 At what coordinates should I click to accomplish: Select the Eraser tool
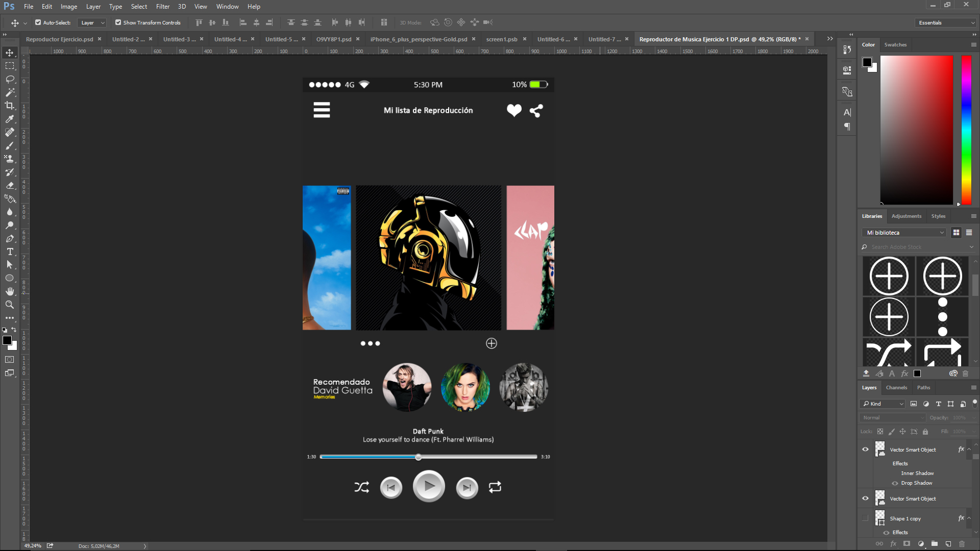(x=10, y=185)
